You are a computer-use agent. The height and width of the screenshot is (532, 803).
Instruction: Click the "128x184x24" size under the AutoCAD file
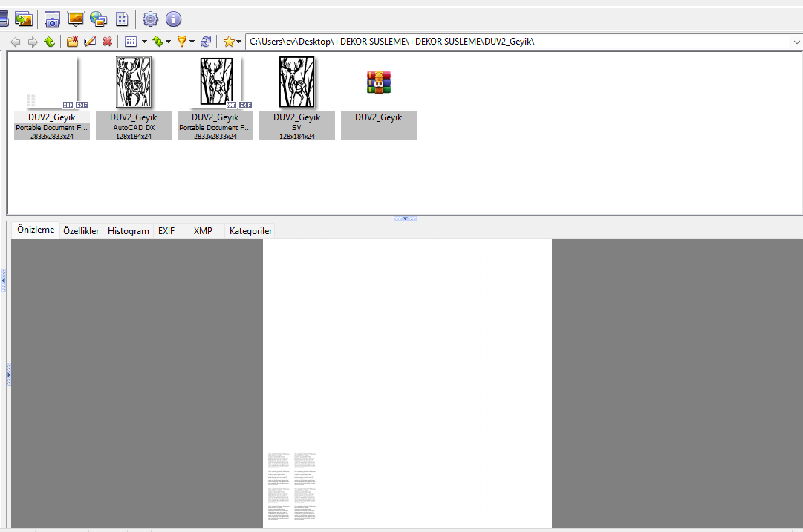pos(134,137)
